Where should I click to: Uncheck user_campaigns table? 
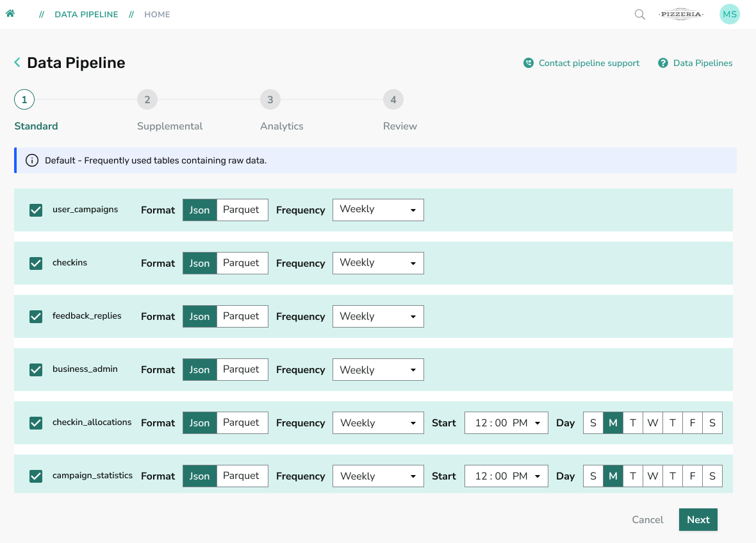tap(36, 210)
